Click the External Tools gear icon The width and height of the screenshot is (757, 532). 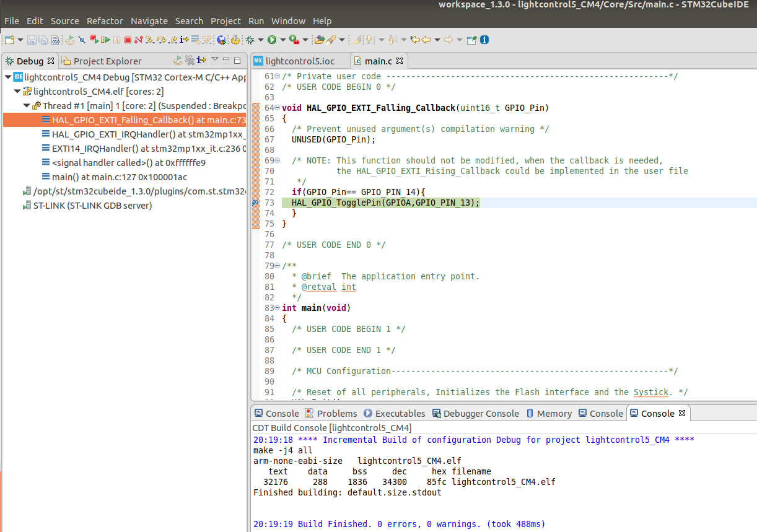[235, 40]
